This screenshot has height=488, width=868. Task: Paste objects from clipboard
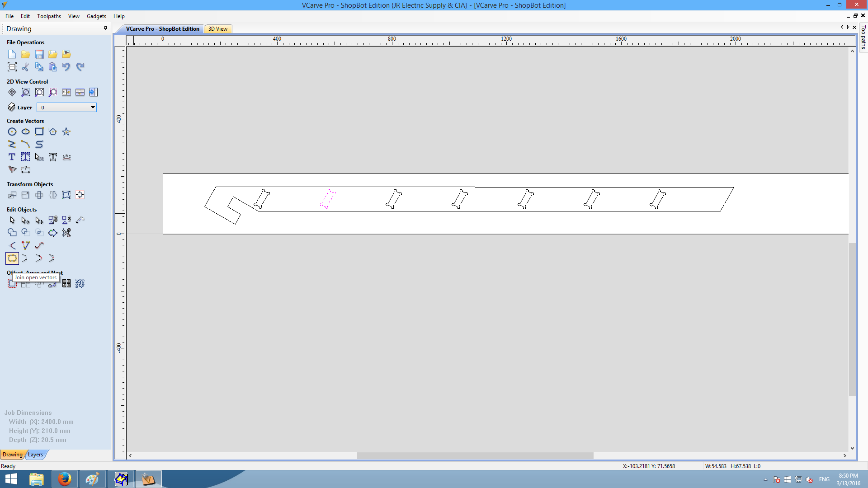pyautogui.click(x=53, y=67)
